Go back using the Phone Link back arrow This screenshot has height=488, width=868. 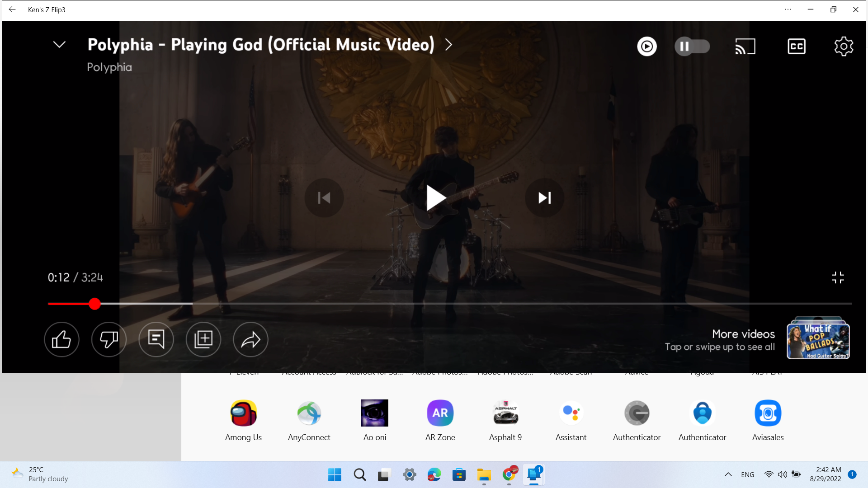(12, 9)
